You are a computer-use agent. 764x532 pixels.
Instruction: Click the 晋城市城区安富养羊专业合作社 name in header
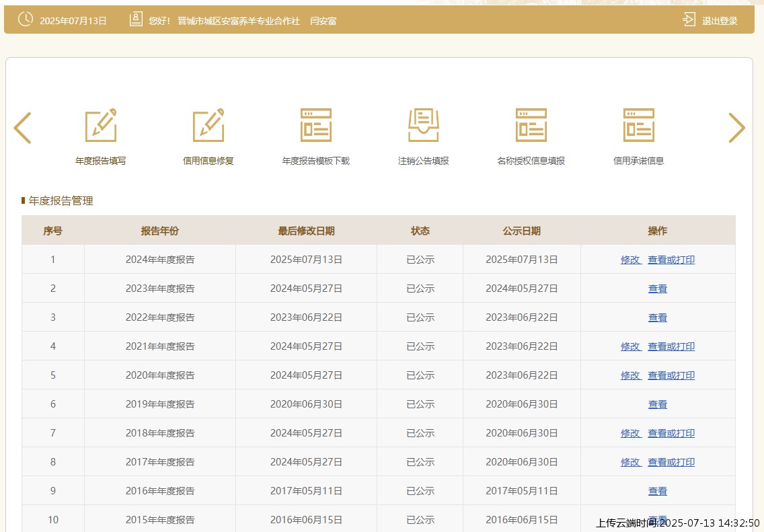tap(239, 21)
